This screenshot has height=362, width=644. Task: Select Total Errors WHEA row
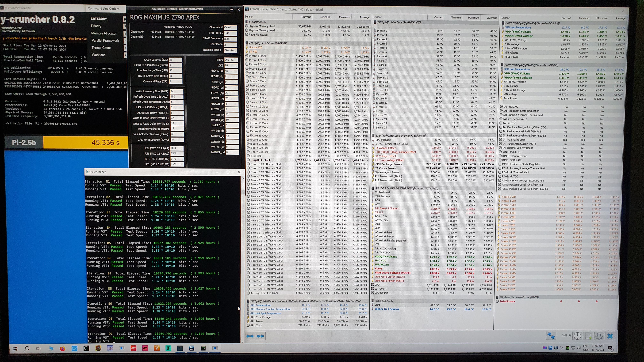click(557, 301)
